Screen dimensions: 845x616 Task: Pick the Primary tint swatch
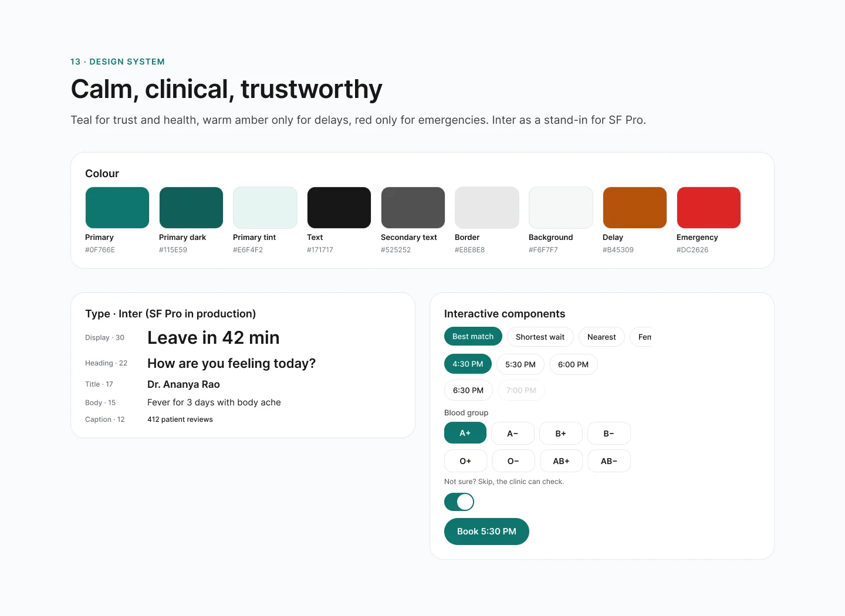[265, 208]
